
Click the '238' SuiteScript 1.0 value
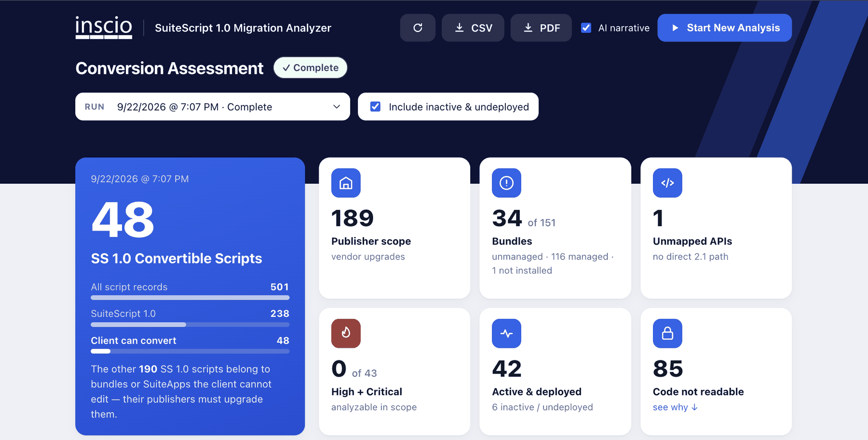(x=280, y=314)
